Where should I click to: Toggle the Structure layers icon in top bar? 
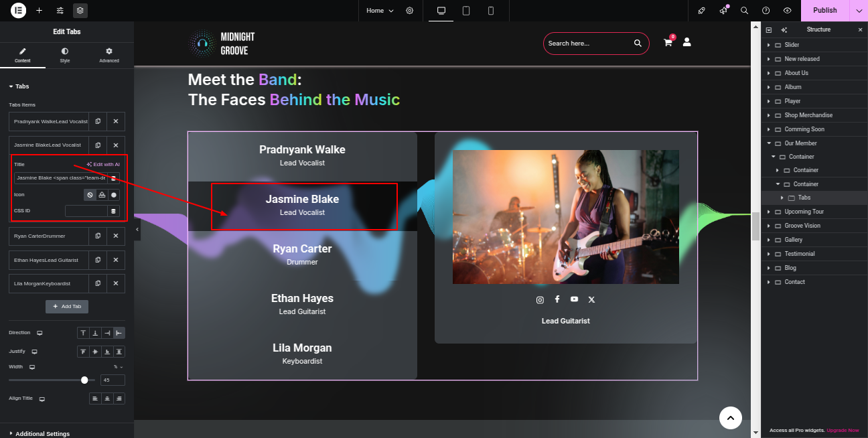click(80, 11)
